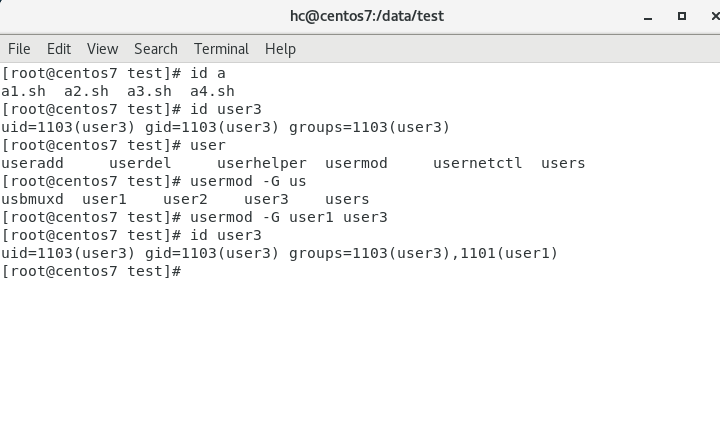Click the usernetctl completion suggestion
The width and height of the screenshot is (720, 446).
(x=477, y=164)
